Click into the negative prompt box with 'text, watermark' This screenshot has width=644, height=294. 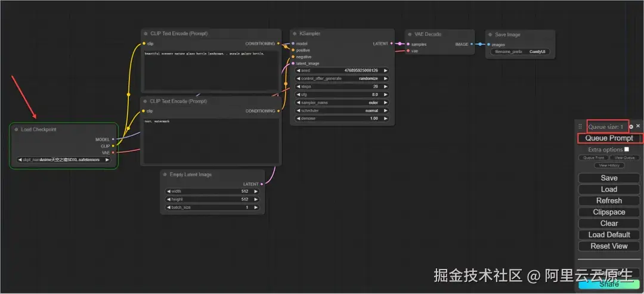coord(211,141)
